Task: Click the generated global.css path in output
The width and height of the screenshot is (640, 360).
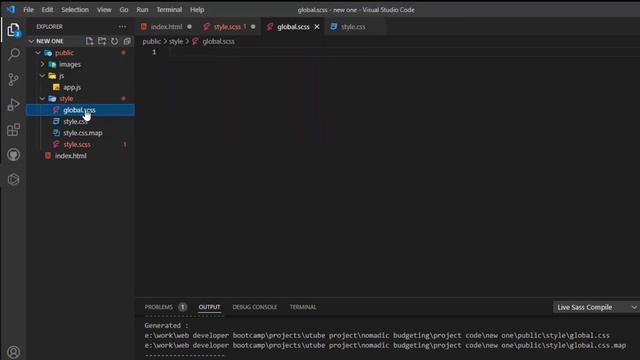Action: [377, 336]
